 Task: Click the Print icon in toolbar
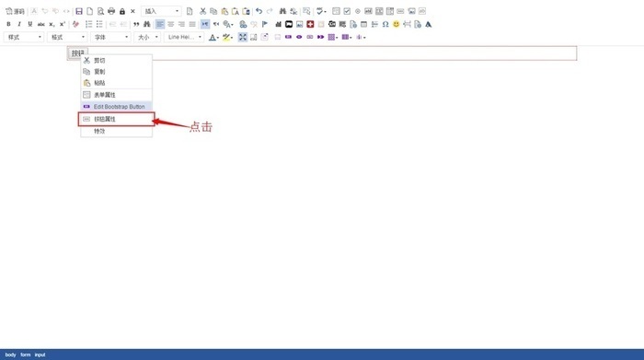(111, 11)
